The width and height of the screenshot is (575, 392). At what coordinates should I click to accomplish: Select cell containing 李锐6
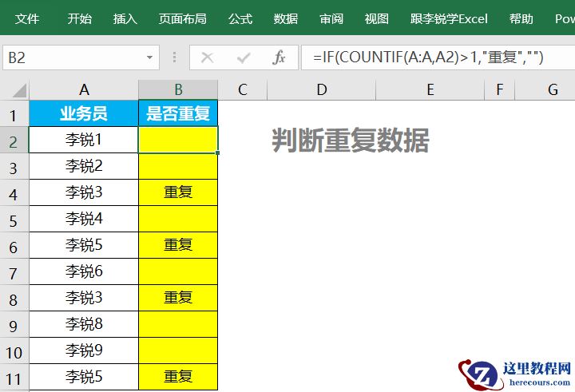(x=84, y=271)
